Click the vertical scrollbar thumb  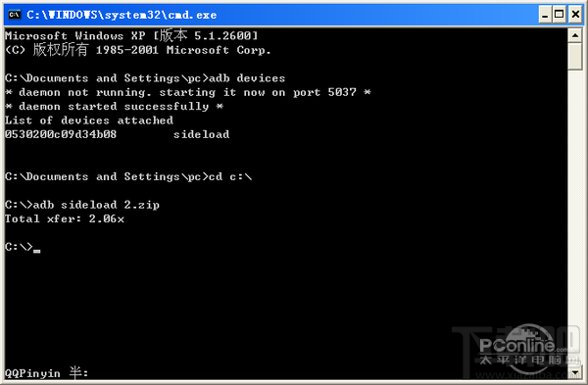[x=575, y=56]
